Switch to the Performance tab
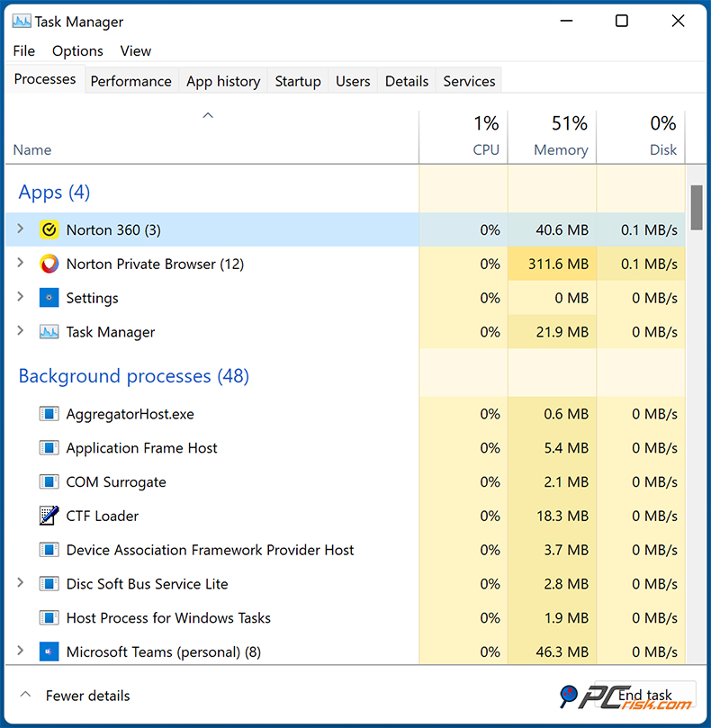711x728 pixels. click(x=130, y=80)
